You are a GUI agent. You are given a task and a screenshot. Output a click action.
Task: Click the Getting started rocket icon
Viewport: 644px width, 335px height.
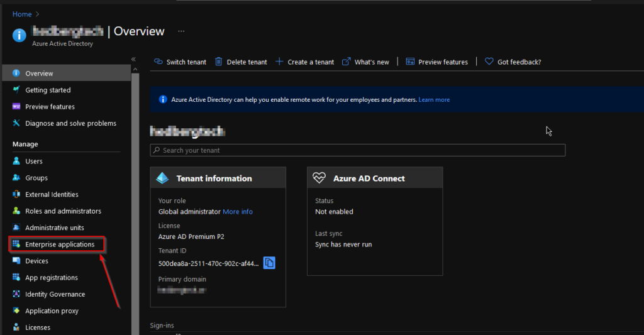coord(16,89)
